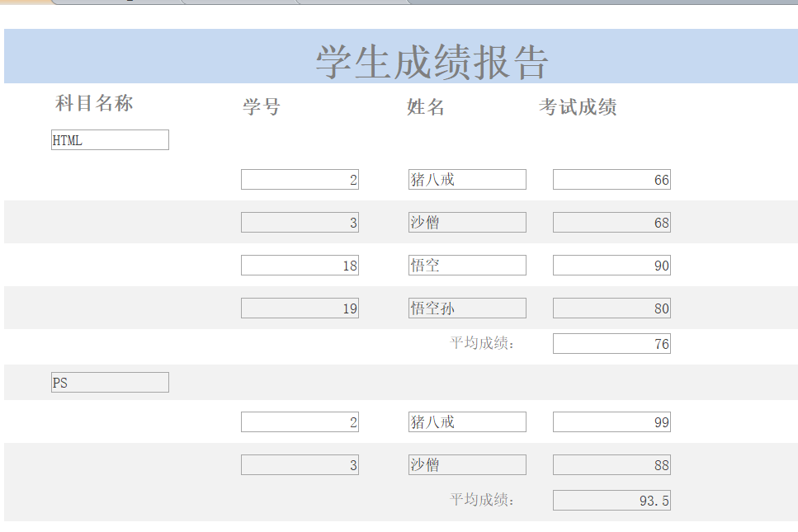Select the 科目名称 column header label
This screenshot has width=798, height=532.
(94, 103)
